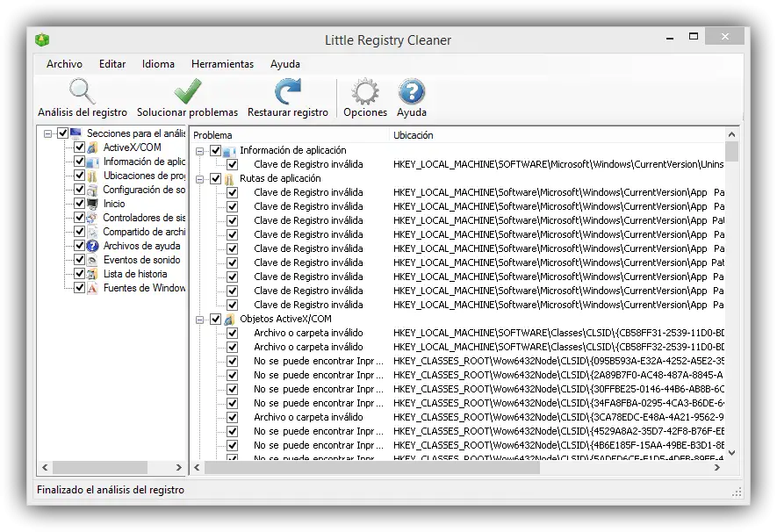Select the Controladores de sis icon
Viewport: 777px width, 532px height.
(x=93, y=218)
